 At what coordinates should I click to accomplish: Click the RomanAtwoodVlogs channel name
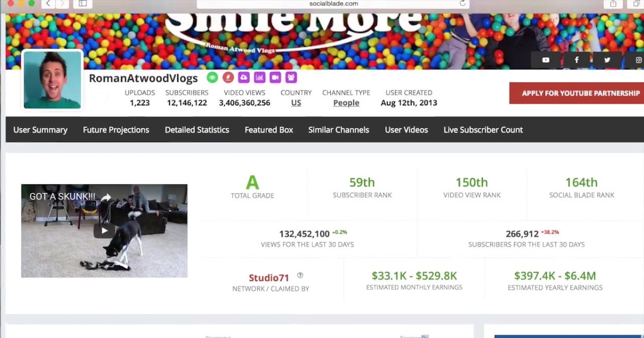pyautogui.click(x=143, y=78)
